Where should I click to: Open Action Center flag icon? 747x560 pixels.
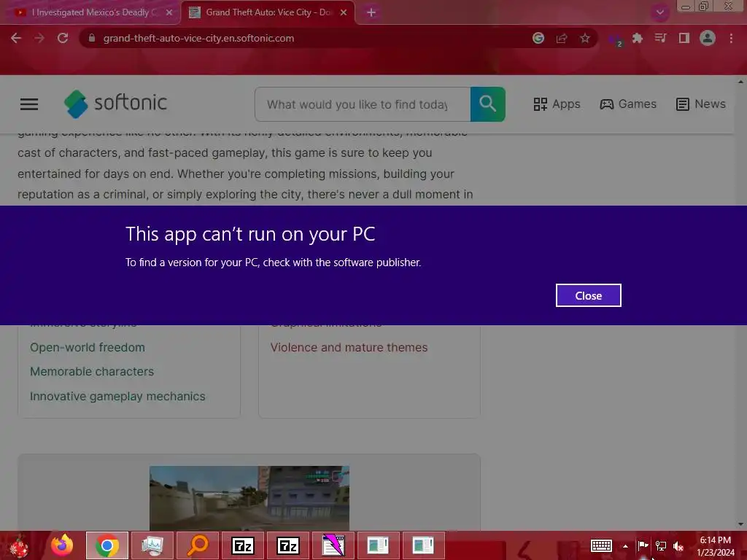point(643,545)
